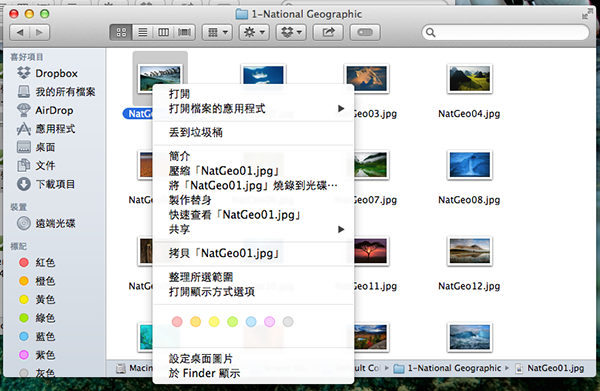Viewport: 600px width, 391px height.
Task: Click the Edit Tags toolbar button
Action: [365, 33]
